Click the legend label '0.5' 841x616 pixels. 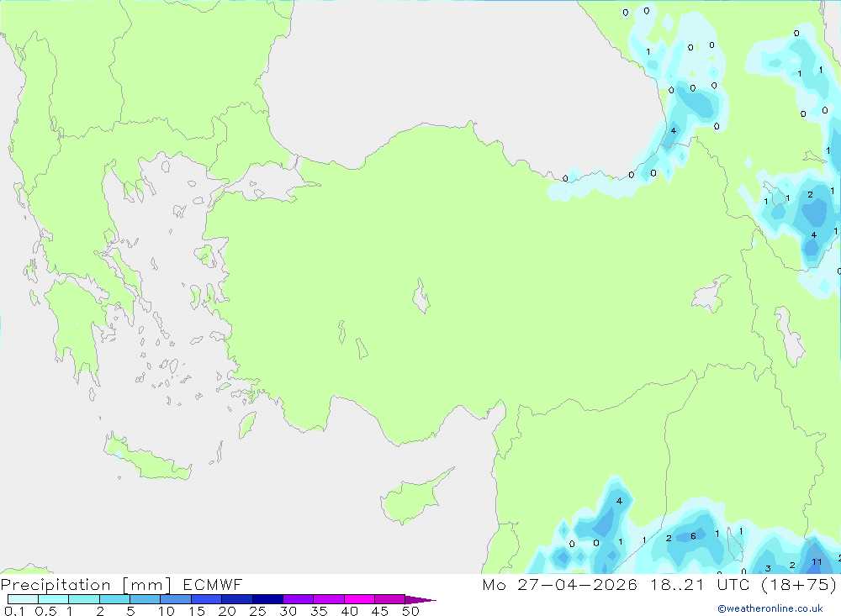click(x=45, y=611)
